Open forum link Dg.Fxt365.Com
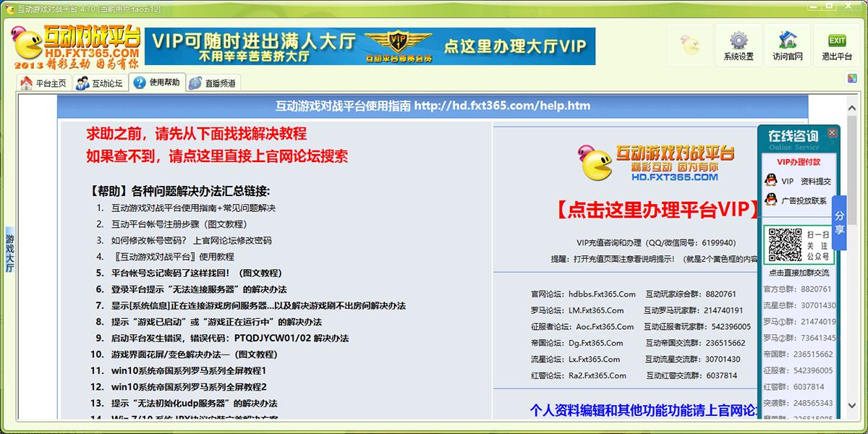 click(596, 343)
